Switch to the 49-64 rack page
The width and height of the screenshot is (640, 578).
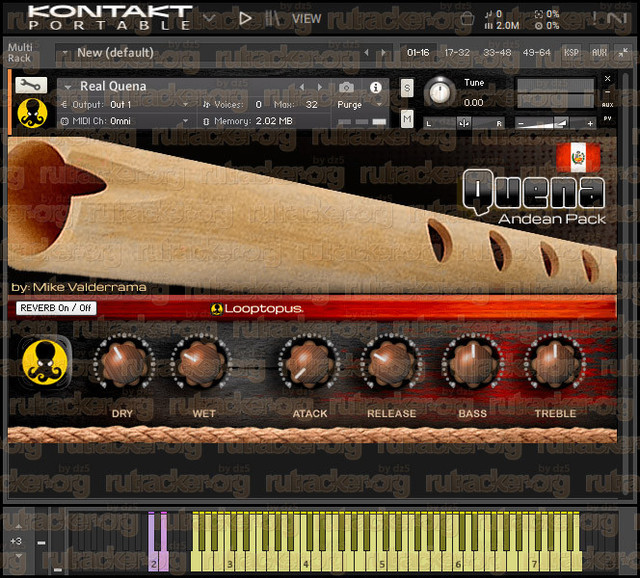coord(537,53)
